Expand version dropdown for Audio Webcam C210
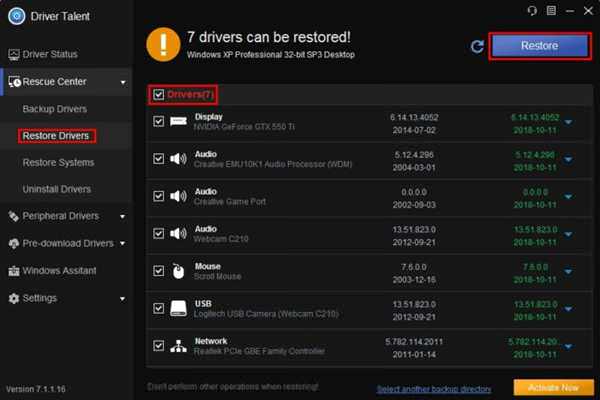Image resolution: width=600 pixels, height=400 pixels. [x=568, y=234]
